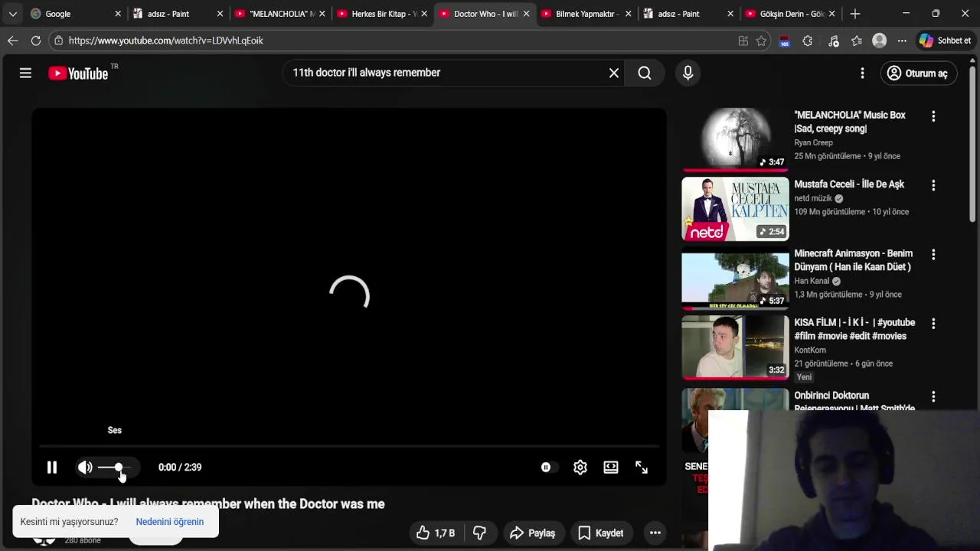Screen dimensions: 980x551
Task: Open Minecraft Animasyon video thumbnail
Action: tap(735, 279)
